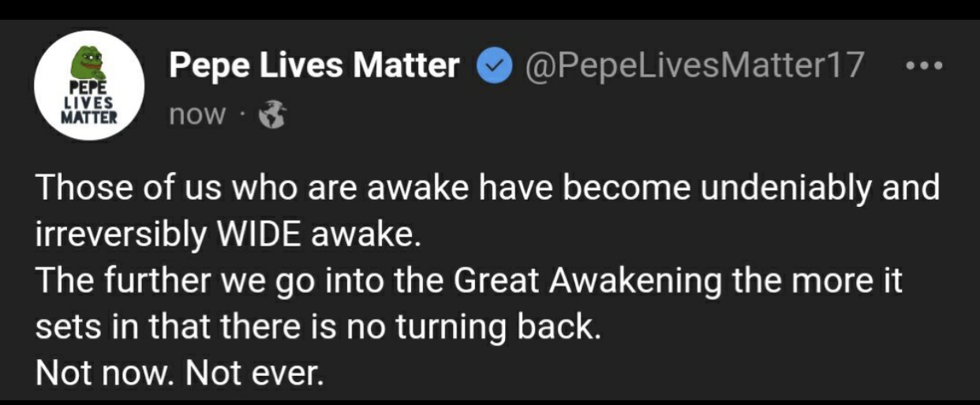This screenshot has height=405, width=980.
Task: Click the final line 'Not now. Not ever.'
Action: pos(180,373)
